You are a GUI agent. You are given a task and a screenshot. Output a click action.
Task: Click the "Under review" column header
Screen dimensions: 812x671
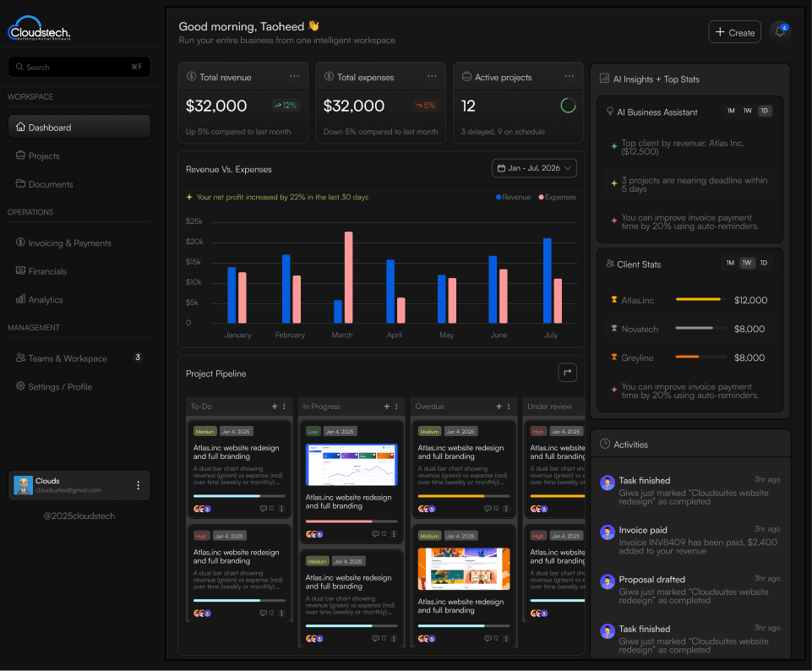[549, 406]
